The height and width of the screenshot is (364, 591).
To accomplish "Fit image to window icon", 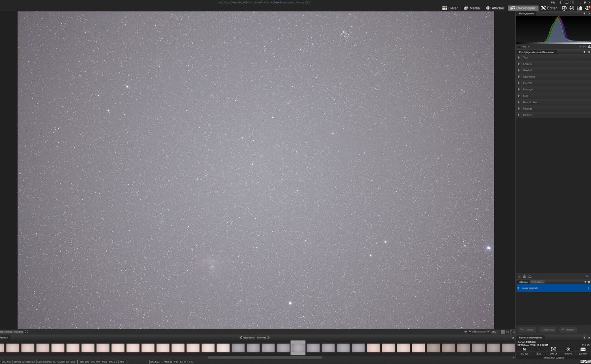I will (512, 332).
